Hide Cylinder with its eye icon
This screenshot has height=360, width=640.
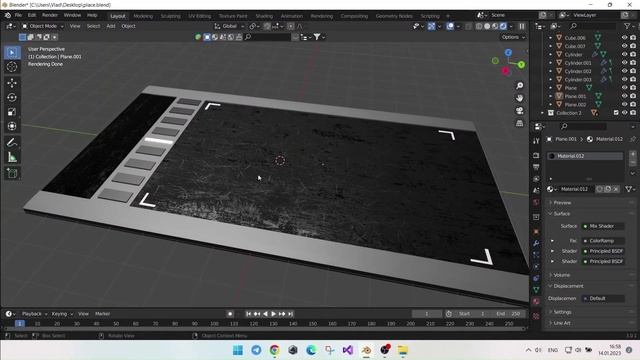(624, 54)
